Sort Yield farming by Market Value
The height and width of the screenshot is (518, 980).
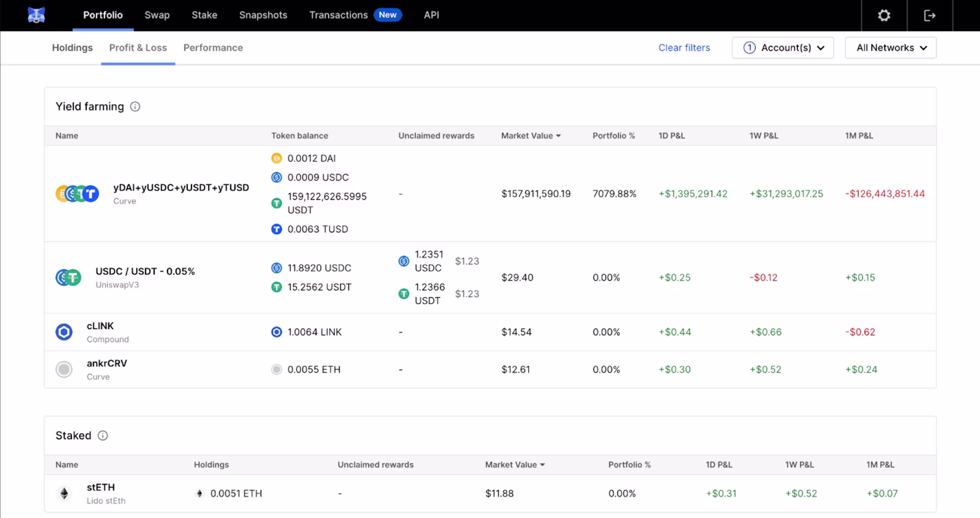tap(531, 136)
